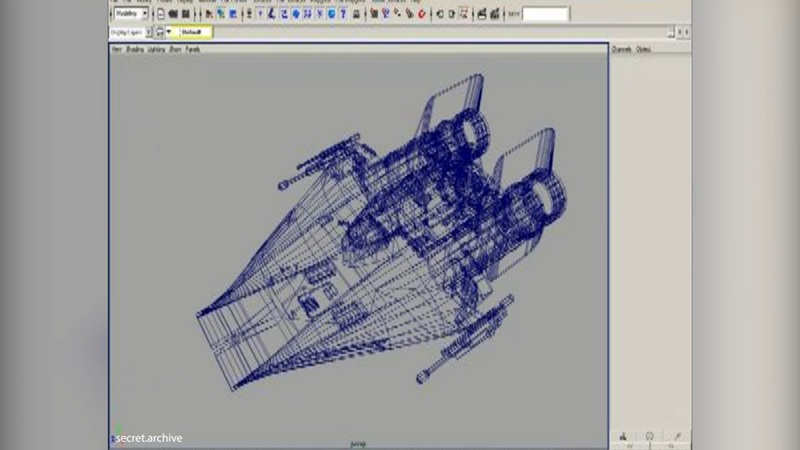Enable snap to points
This screenshot has width=800, height=450.
[x=397, y=14]
